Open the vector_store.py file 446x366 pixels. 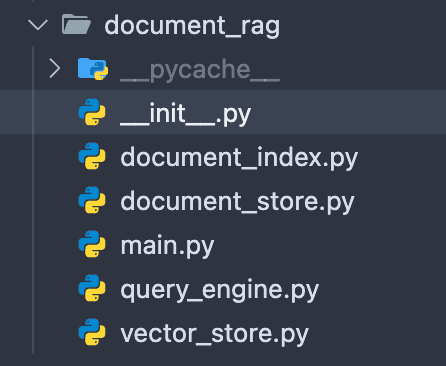pyautogui.click(x=215, y=334)
